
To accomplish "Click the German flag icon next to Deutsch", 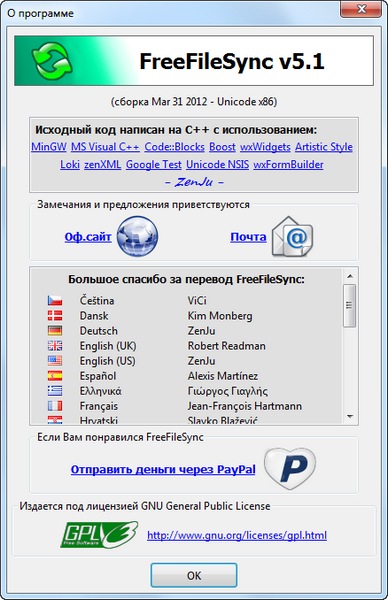I will click(55, 330).
